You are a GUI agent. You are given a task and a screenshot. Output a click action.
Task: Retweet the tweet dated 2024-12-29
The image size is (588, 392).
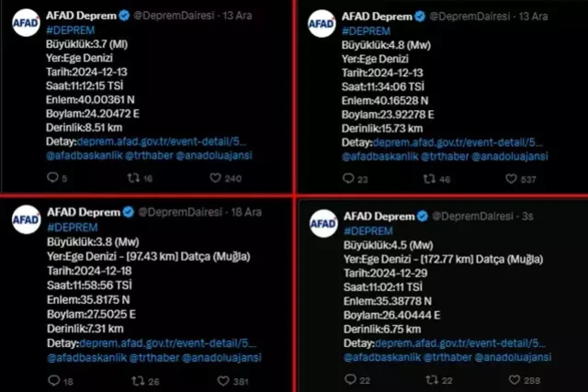(x=431, y=380)
